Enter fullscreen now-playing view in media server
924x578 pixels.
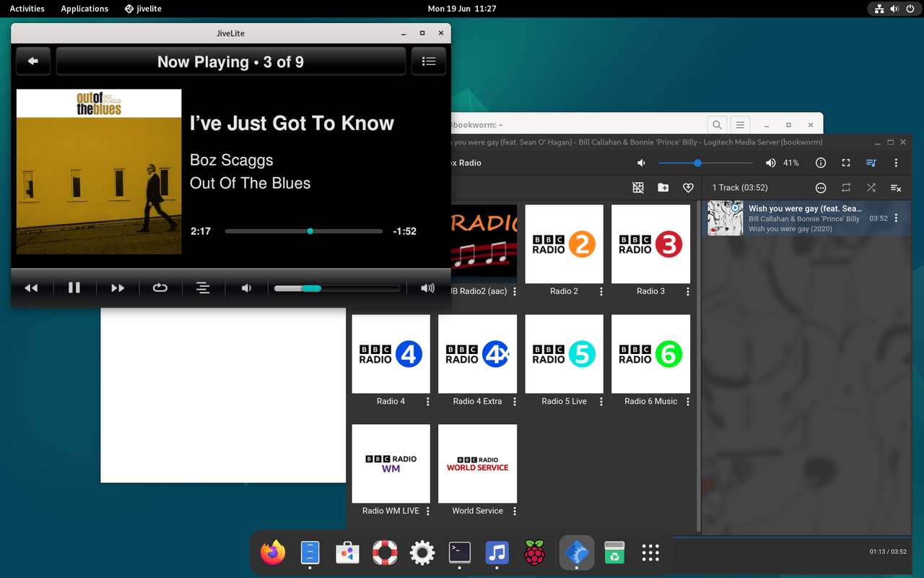[846, 163]
